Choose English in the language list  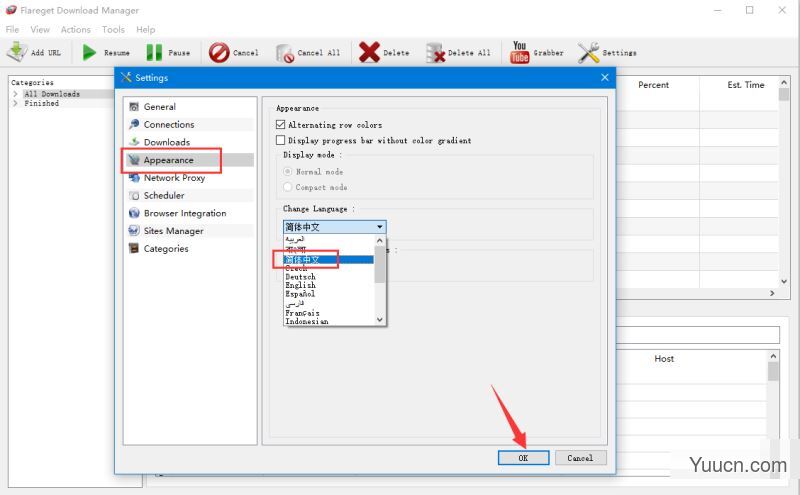[301, 285]
